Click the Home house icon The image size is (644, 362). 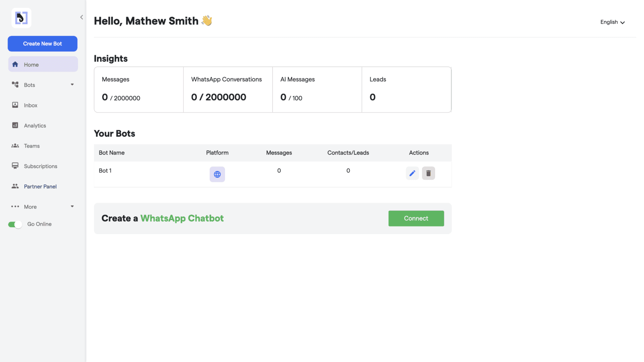(x=15, y=64)
